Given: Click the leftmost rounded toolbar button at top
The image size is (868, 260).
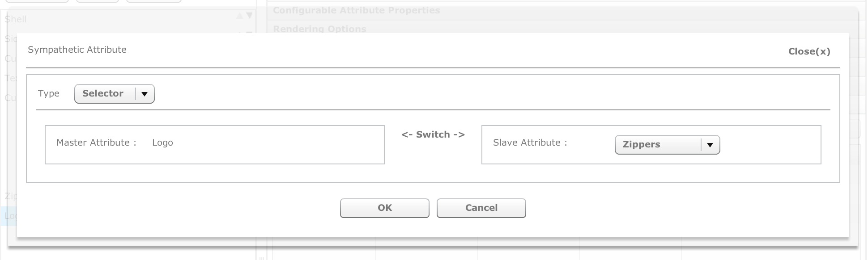Looking at the screenshot, I should 36,1.
